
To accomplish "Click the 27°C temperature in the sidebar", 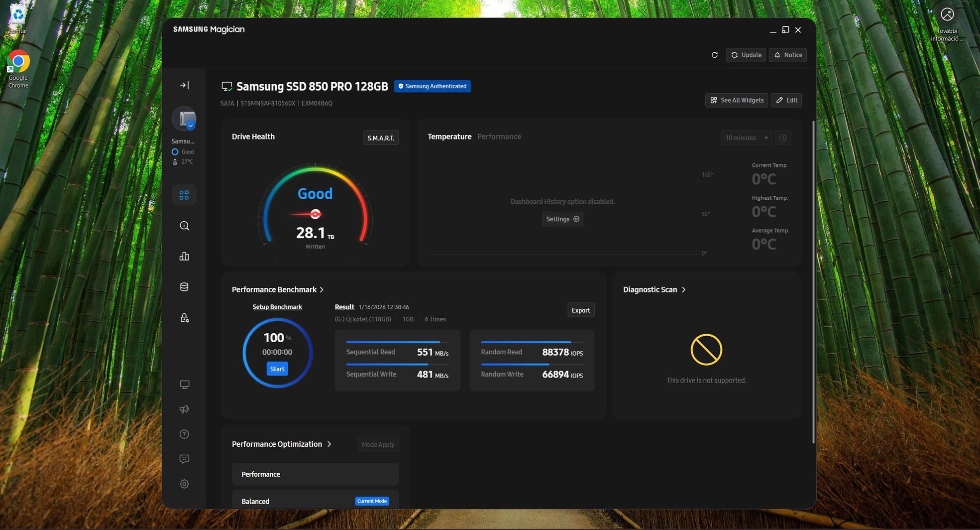I will 187,162.
